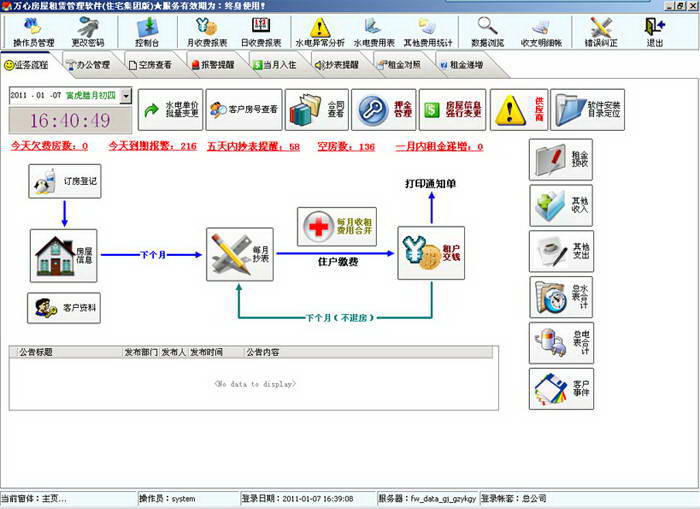
Task: Expand the date picker dropdown arrow
Action: click(126, 96)
